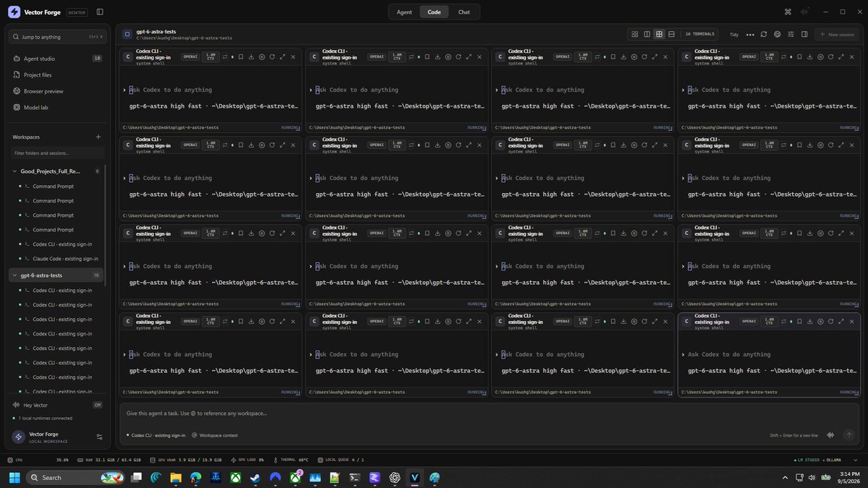Viewport: 868px width, 488px height.
Task: Open the command palette icon in title bar
Action: click(788, 12)
